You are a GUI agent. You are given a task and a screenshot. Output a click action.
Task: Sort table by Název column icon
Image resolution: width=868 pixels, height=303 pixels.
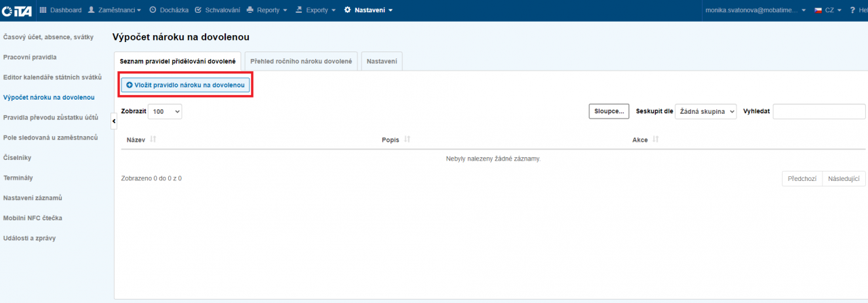tap(153, 140)
